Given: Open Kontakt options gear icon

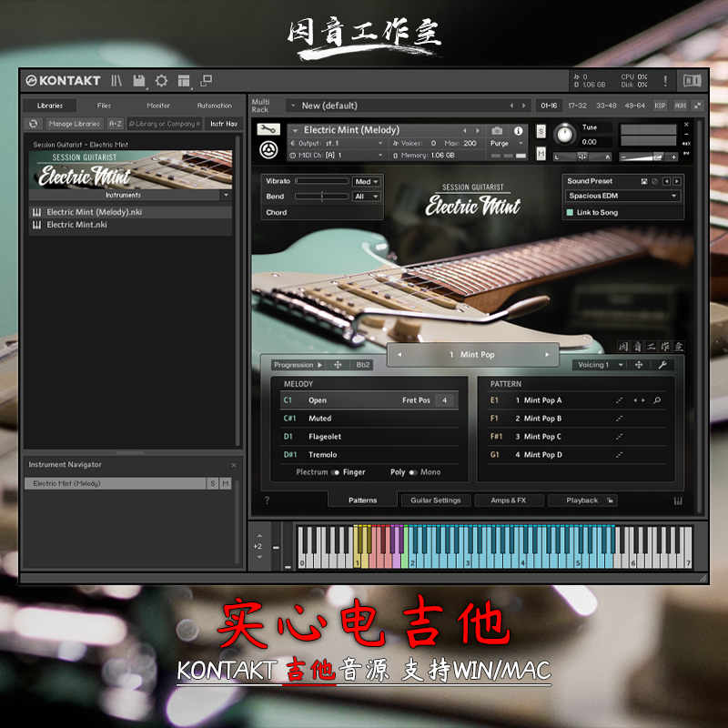Looking at the screenshot, I should (x=161, y=81).
